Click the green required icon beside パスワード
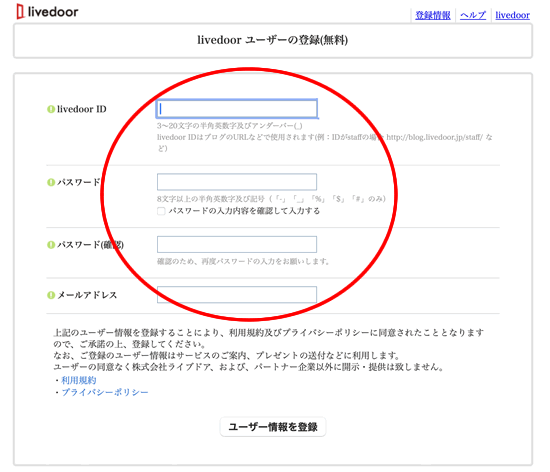 point(51,182)
